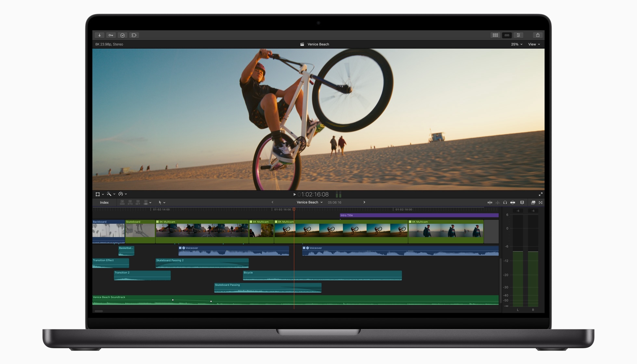Viewport: 637px width, 364px height.
Task: Open the timeline Index panel
Action: pos(104,202)
